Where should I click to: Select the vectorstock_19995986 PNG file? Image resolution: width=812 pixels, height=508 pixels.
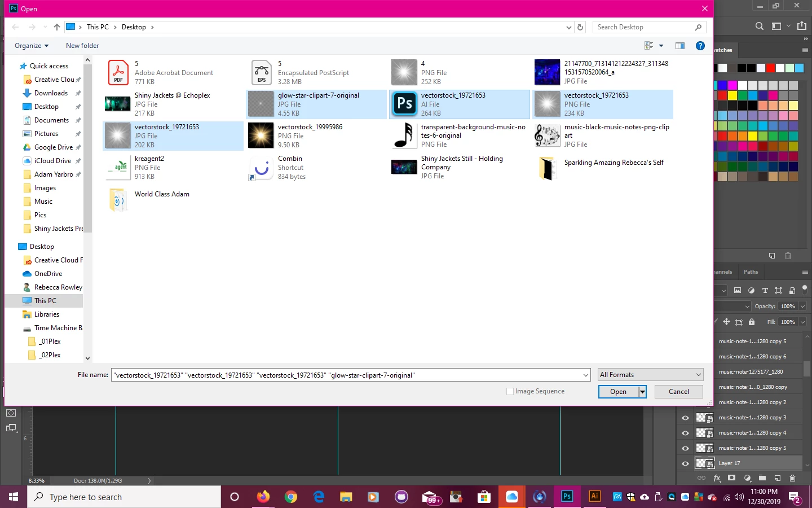click(x=317, y=136)
